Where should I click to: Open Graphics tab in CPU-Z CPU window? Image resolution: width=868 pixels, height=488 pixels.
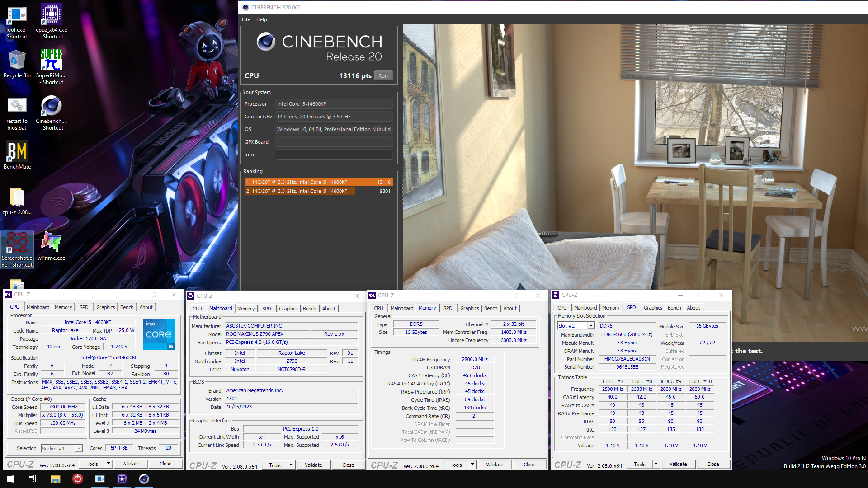[x=105, y=307]
